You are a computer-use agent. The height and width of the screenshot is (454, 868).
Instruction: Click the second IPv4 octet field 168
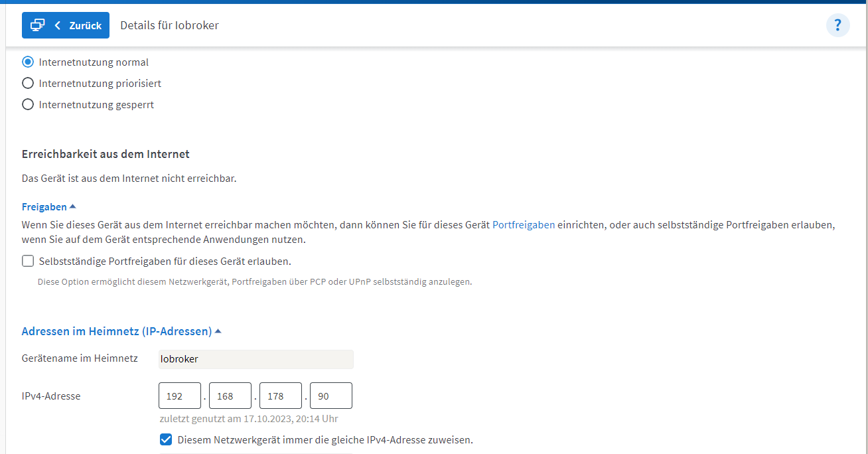pyautogui.click(x=230, y=396)
